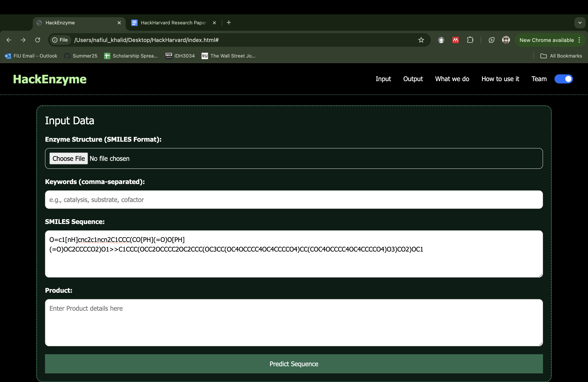Click the browser forward arrow
The height and width of the screenshot is (382, 588).
pyautogui.click(x=23, y=40)
